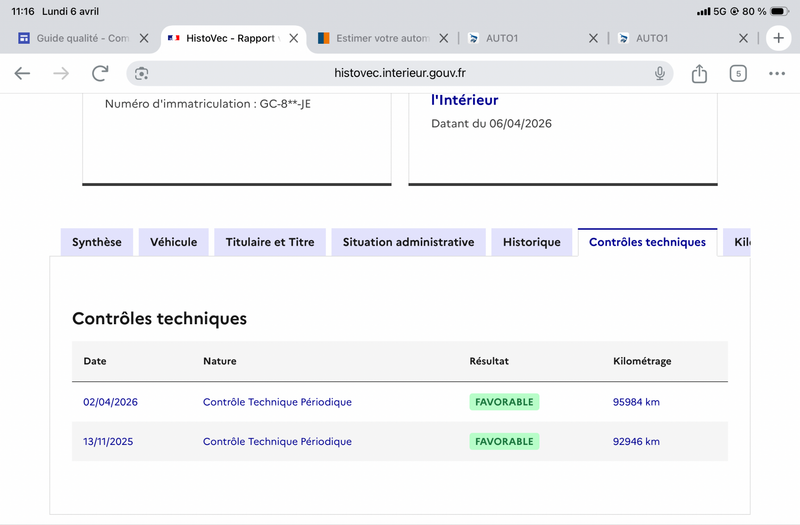Click the FAVORABLE badge for 13/11/2025

[x=504, y=441]
